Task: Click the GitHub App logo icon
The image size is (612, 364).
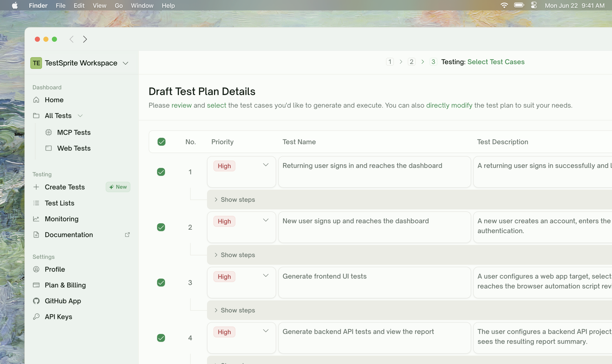Action: (x=36, y=301)
